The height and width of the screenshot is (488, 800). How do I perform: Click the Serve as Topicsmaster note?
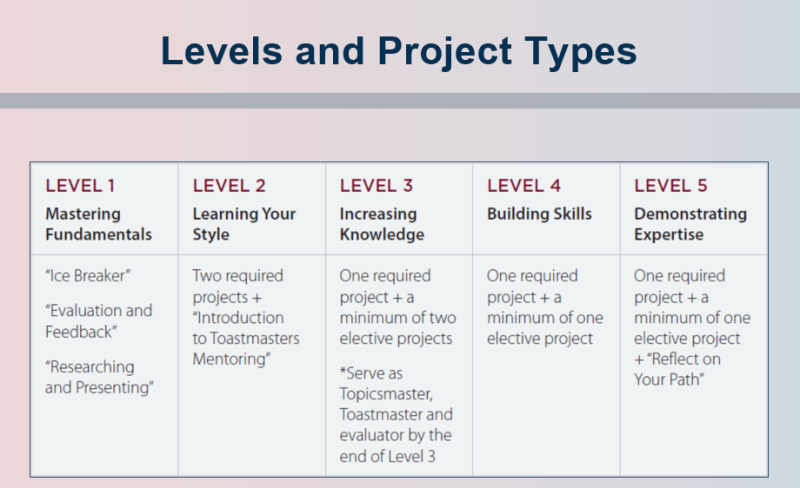click(x=396, y=414)
